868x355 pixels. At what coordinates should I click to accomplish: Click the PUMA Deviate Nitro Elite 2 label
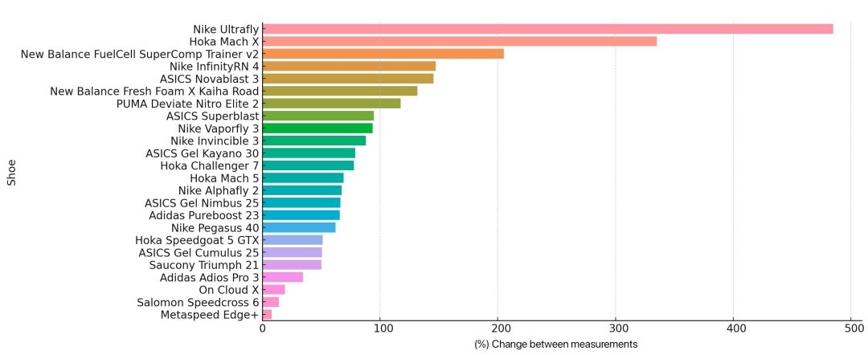[188, 104]
